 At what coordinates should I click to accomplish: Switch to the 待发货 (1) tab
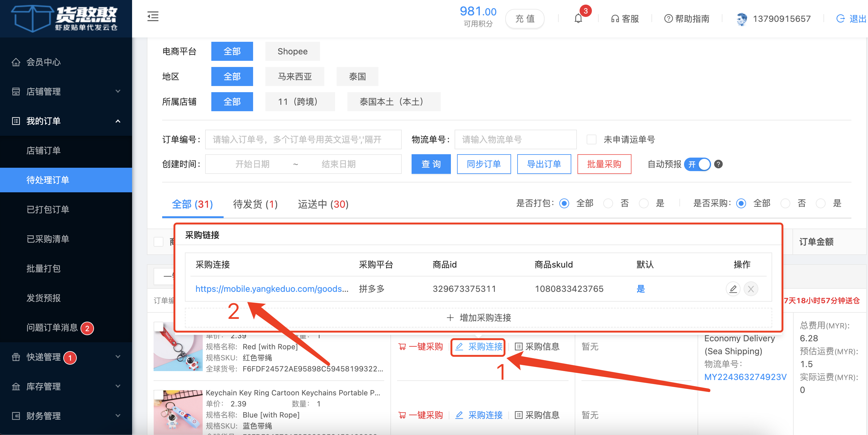(255, 204)
